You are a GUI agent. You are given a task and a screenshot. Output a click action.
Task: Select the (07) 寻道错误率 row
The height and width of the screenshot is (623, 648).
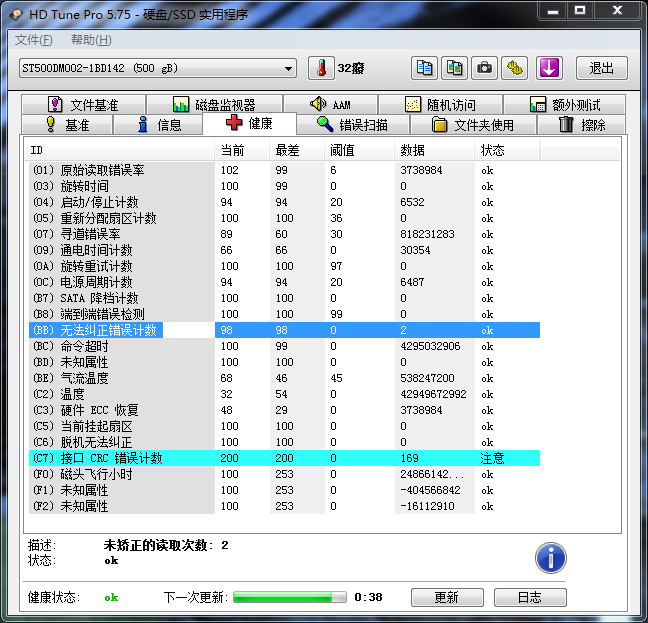pyautogui.click(x=284, y=234)
